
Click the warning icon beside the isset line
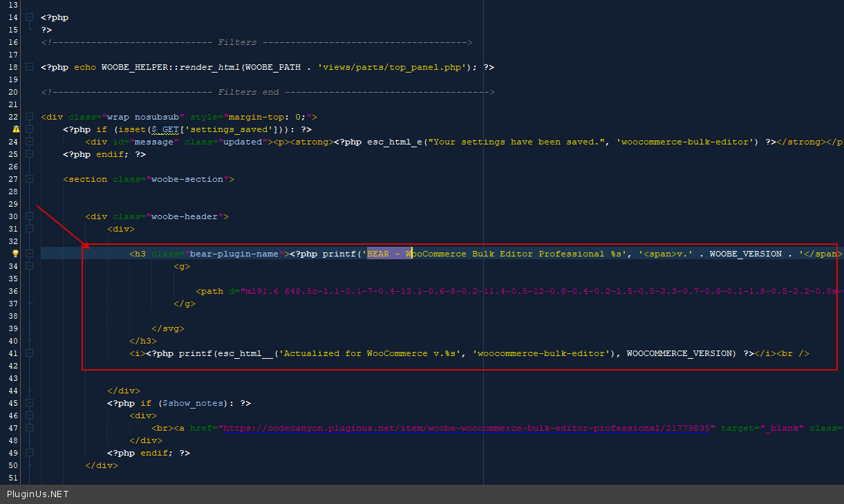pyautogui.click(x=15, y=129)
